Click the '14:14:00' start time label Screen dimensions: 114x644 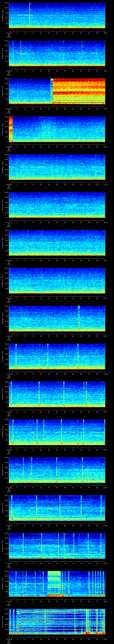pos(9,487)
